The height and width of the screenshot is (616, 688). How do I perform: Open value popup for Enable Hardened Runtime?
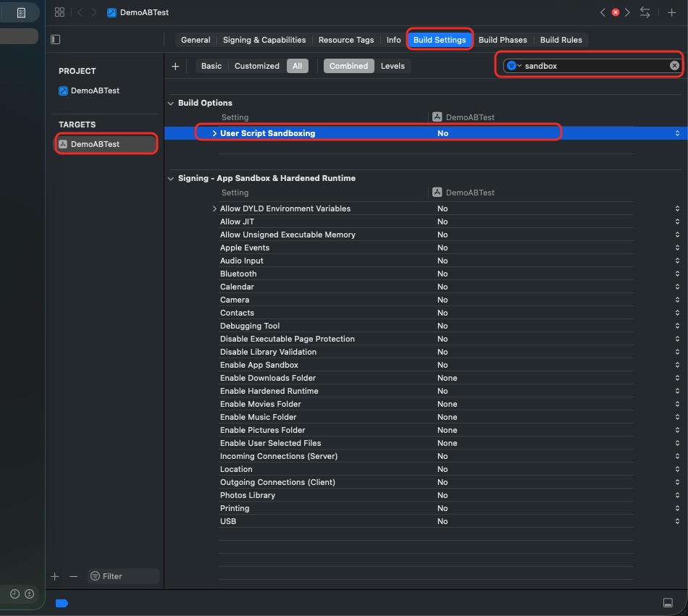pyautogui.click(x=677, y=391)
